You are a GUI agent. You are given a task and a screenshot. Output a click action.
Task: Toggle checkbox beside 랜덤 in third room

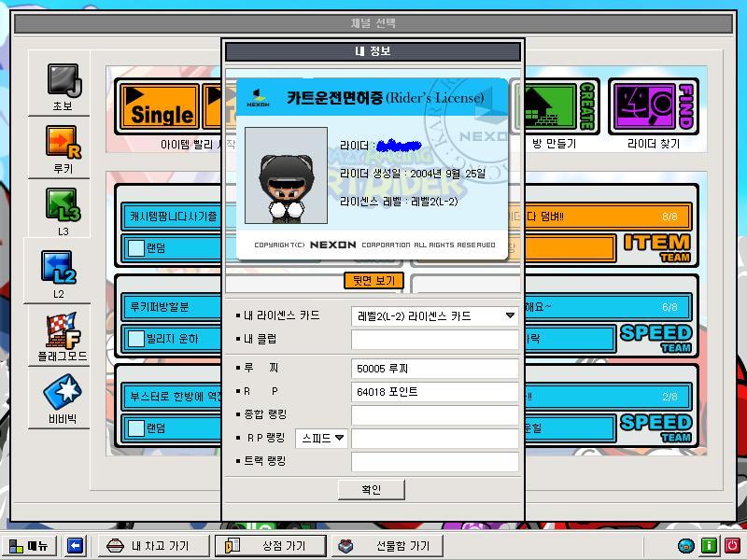point(135,428)
